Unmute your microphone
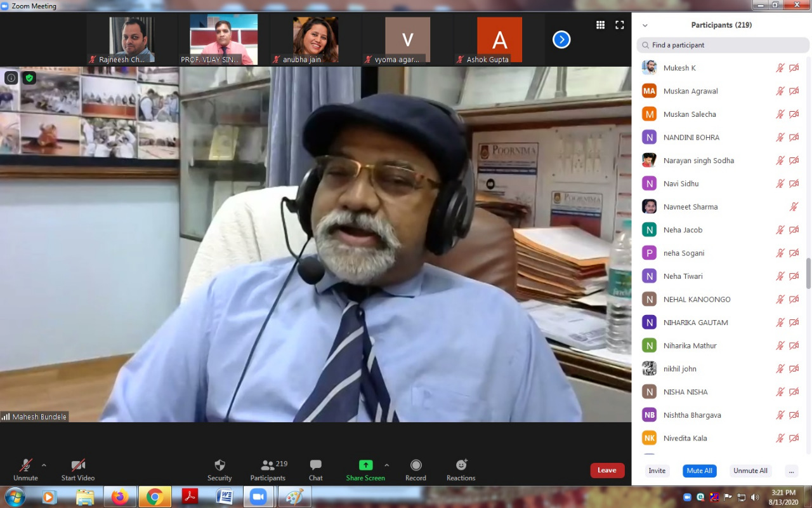The height and width of the screenshot is (508, 812). click(25, 465)
